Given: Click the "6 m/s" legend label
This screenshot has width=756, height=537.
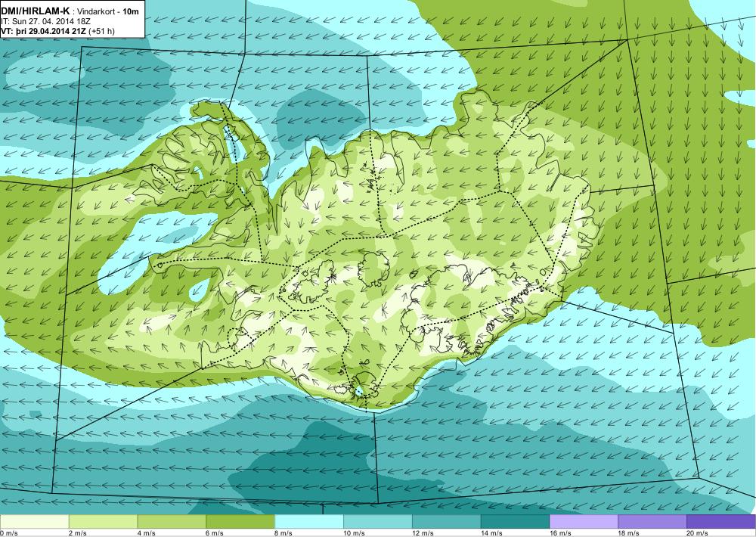Looking at the screenshot, I should [215, 532].
